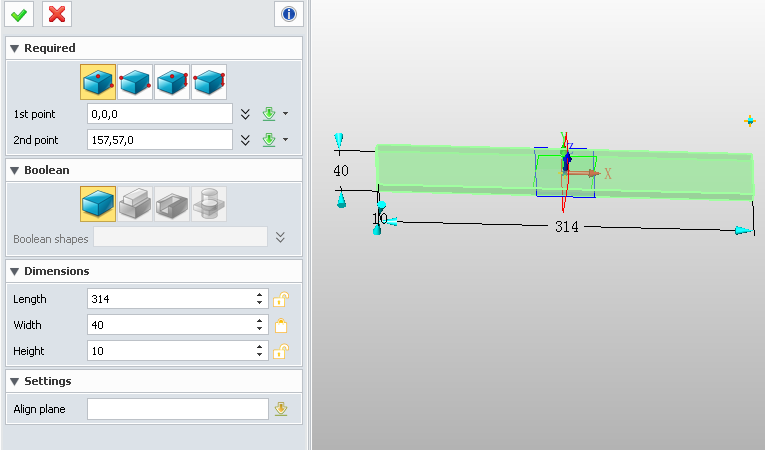Viewport: 765px width, 450px height.
Task: Select the second block creation mode icon
Action: pos(135,82)
